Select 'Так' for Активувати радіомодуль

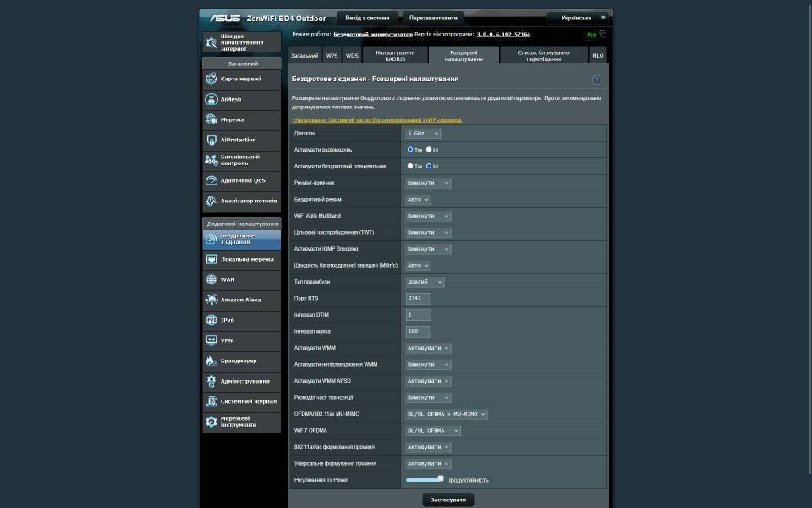[x=410, y=150]
